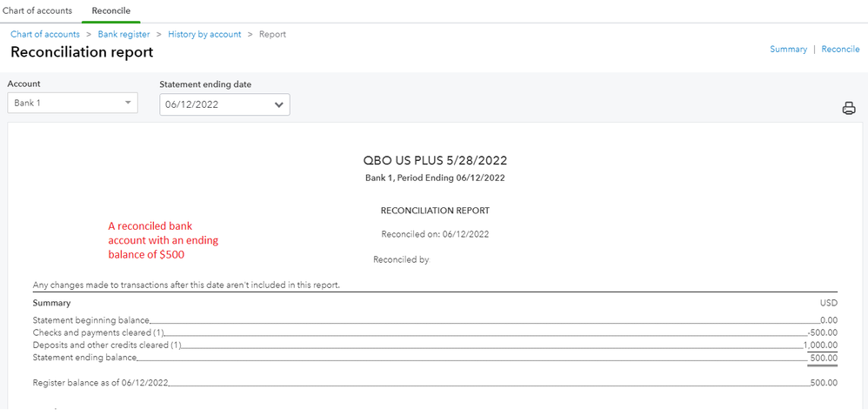Expand the Account dropdown showing Bank 1
Screen dimensions: 868x416
tap(72, 104)
